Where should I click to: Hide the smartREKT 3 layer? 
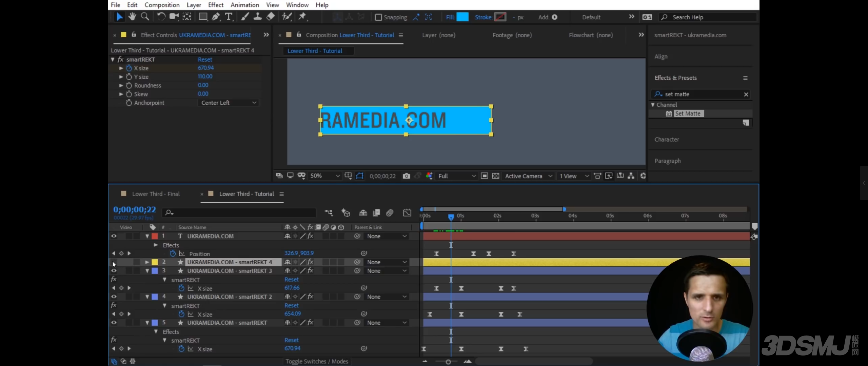(114, 271)
